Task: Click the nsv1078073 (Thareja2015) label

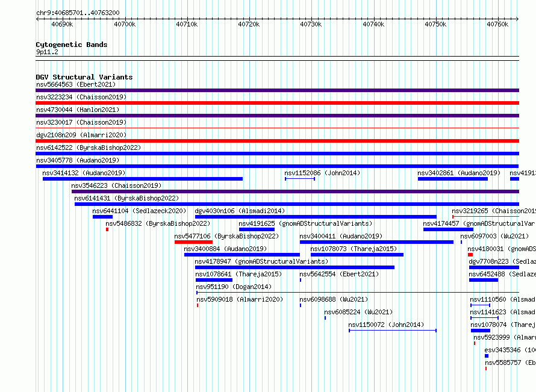Action: pyautogui.click(x=354, y=249)
